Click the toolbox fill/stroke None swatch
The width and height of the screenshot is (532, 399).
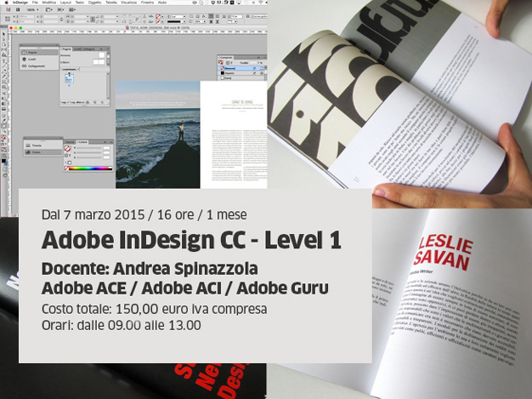(3, 138)
